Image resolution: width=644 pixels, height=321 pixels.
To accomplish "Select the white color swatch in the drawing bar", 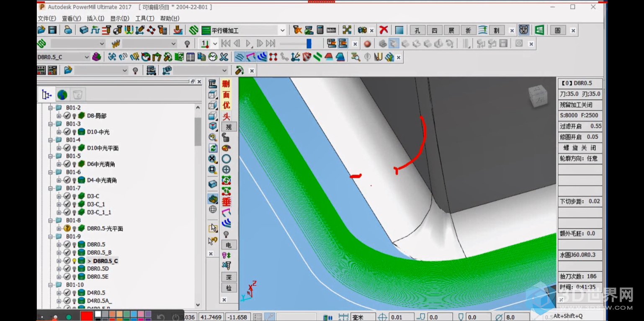I will pos(98,313).
